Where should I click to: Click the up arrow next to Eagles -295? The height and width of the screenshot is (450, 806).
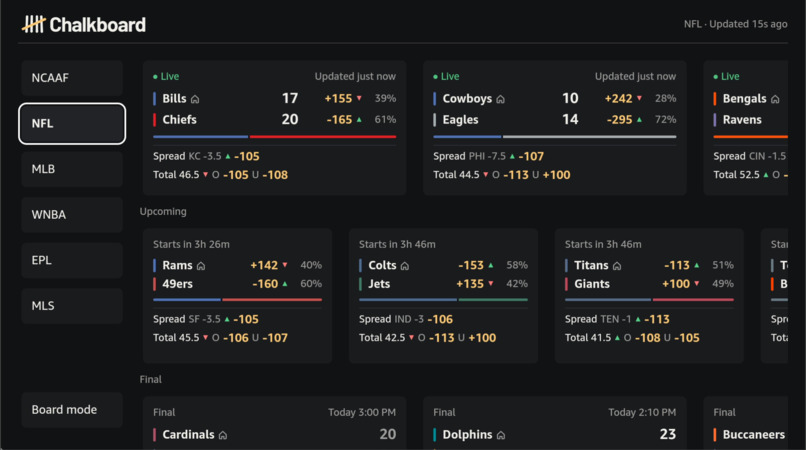639,119
